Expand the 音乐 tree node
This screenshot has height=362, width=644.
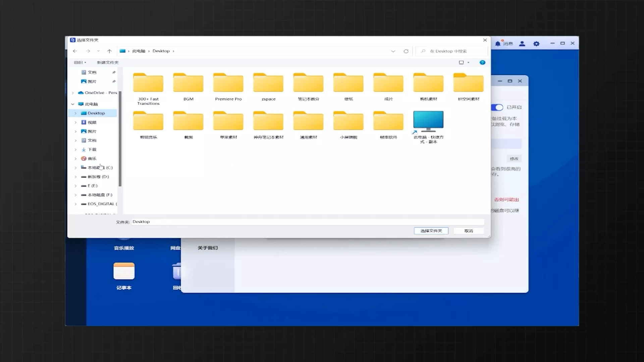[76, 159]
